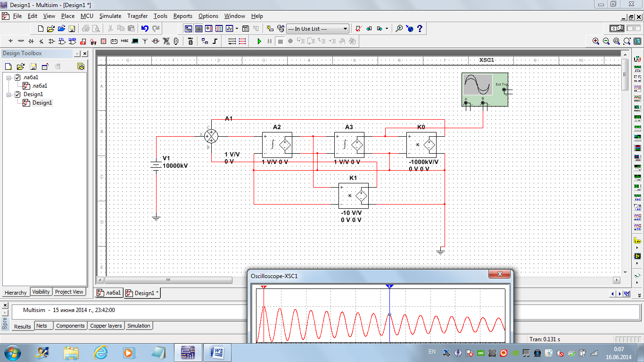Toggle the лаба1 project checkbox
644x362 pixels.
17,77
